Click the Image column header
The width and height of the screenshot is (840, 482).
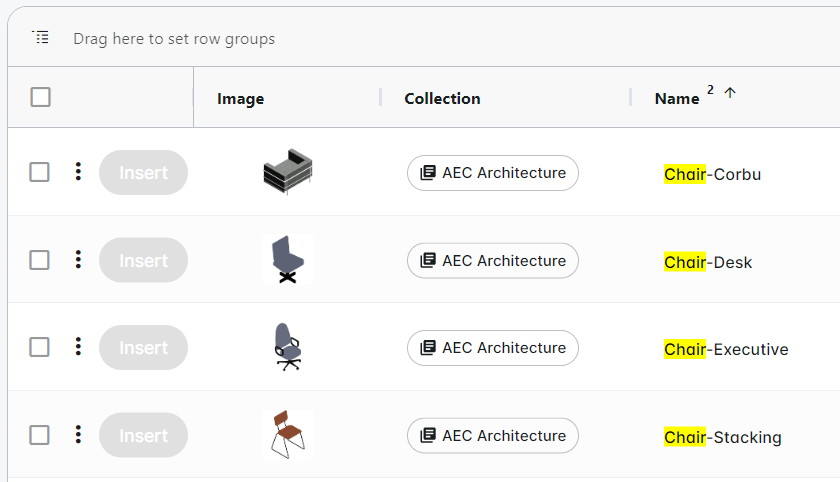click(240, 98)
